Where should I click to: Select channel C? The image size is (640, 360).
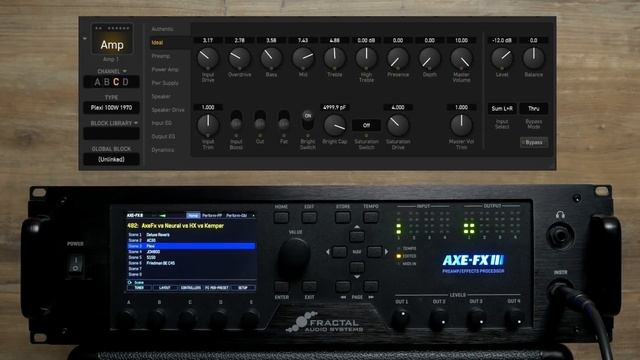click(116, 82)
